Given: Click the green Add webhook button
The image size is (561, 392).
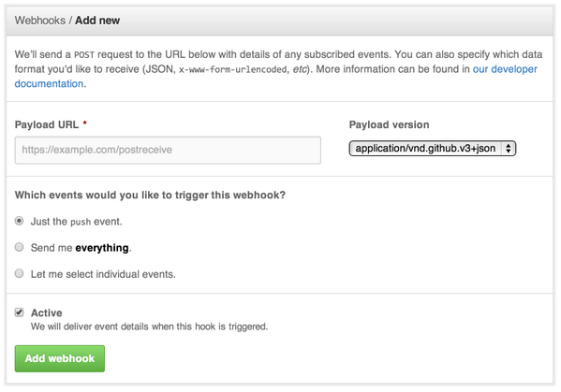Looking at the screenshot, I should point(60,358).
